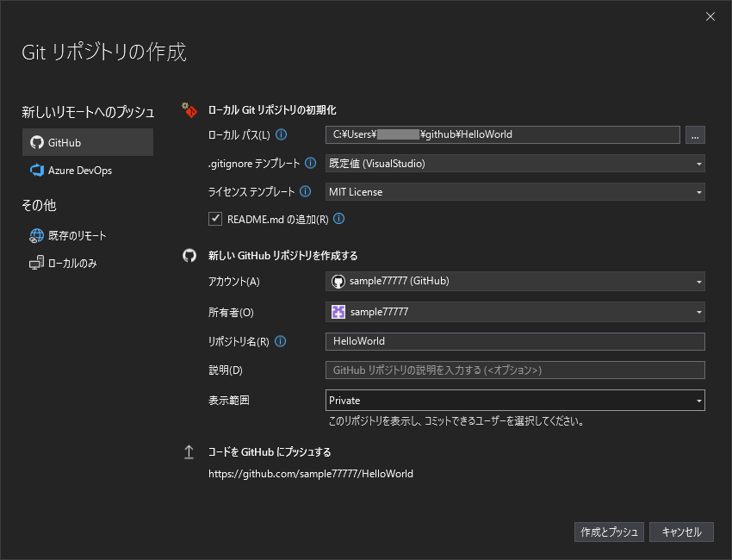The image size is (732, 560).
Task: Click info icon next to README.md の追加
Action: pyautogui.click(x=339, y=219)
